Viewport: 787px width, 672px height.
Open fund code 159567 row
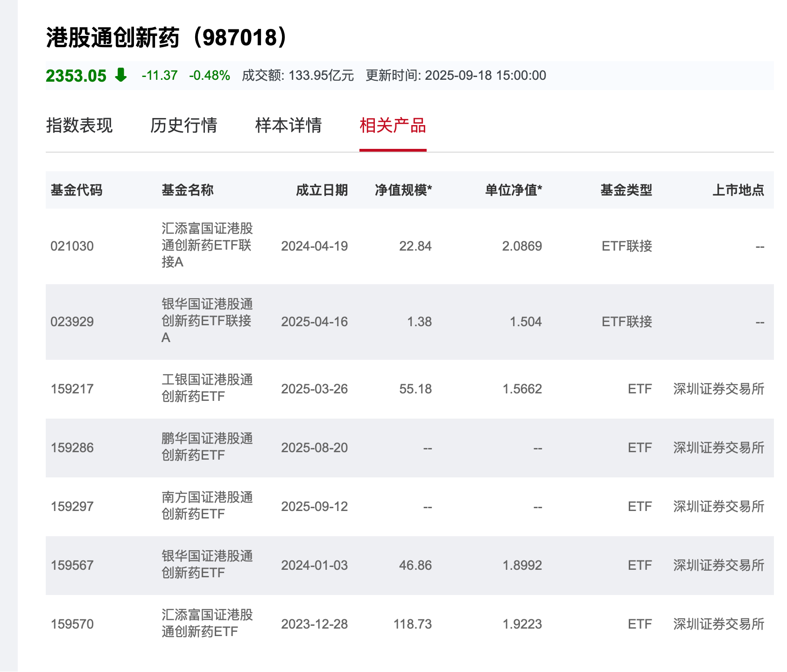(x=72, y=565)
